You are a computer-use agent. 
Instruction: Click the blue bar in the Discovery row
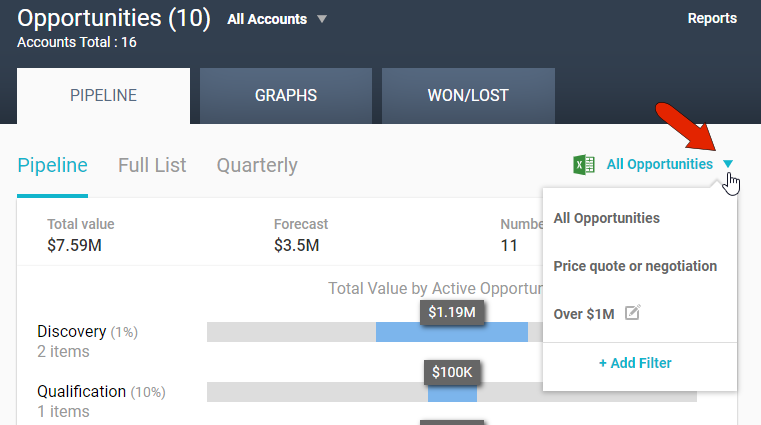(451, 333)
